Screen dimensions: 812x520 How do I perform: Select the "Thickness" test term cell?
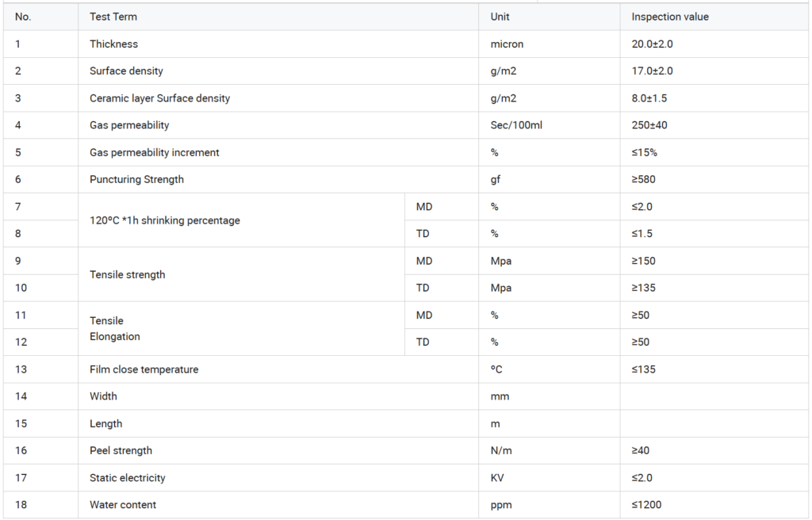coord(113,44)
